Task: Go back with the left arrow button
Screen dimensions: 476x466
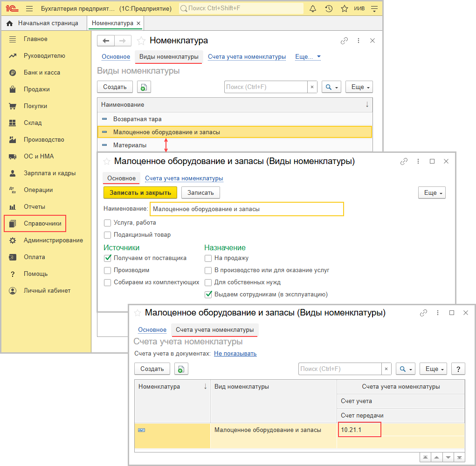Action: (106, 41)
